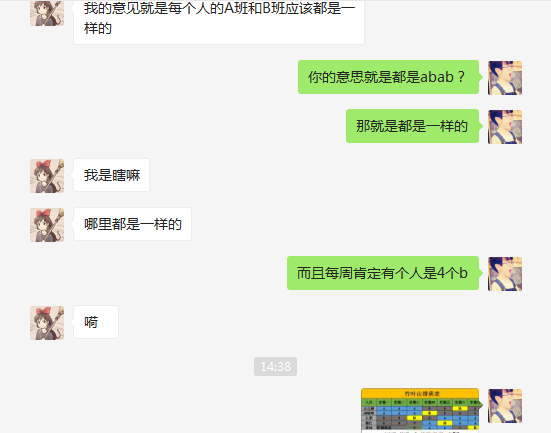Screen dimensions: 551x433
Task: Click the white bubble 哪里都是一样的
Action: click(x=132, y=224)
